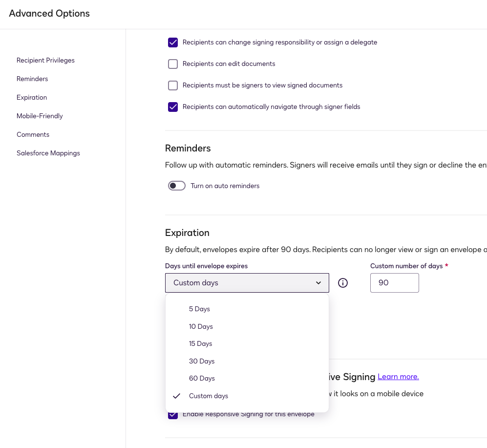487x448 pixels.
Task: Open the Learn more link
Action: pos(398,377)
